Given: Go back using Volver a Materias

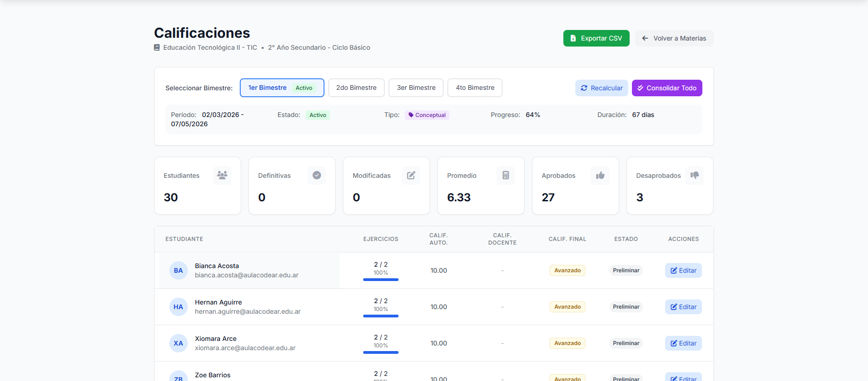Looking at the screenshot, I should [x=674, y=38].
